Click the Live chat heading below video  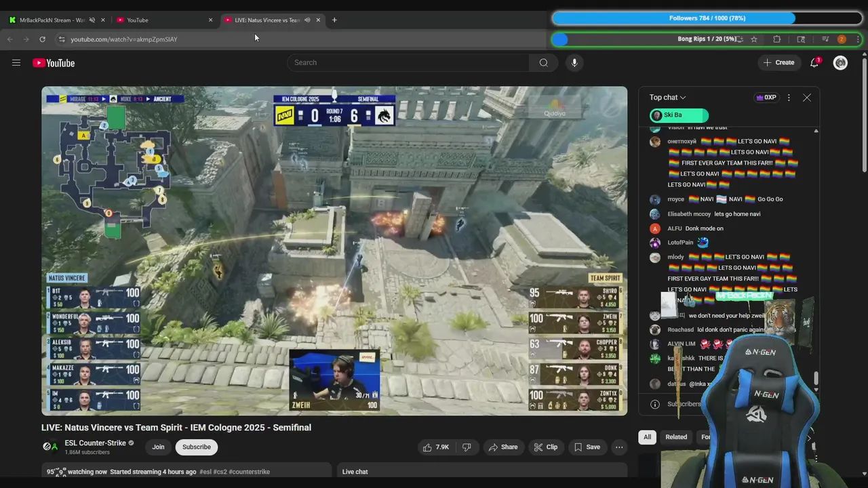click(x=355, y=472)
